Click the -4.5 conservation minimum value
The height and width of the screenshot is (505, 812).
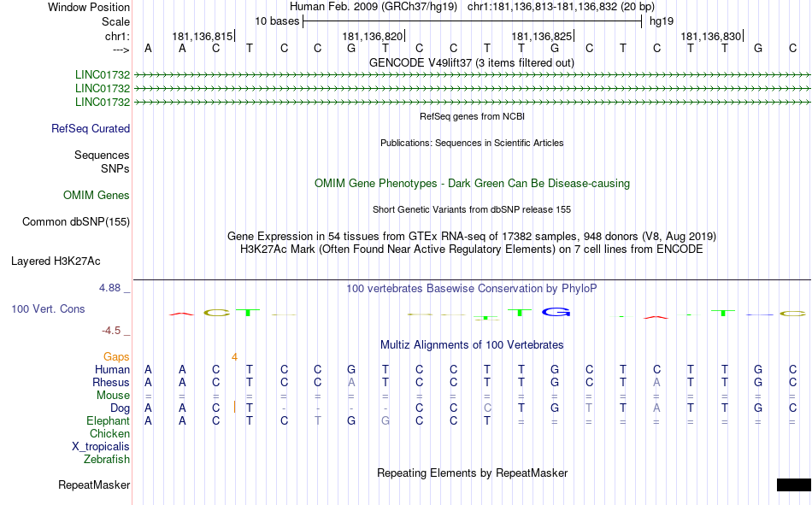[x=111, y=331]
